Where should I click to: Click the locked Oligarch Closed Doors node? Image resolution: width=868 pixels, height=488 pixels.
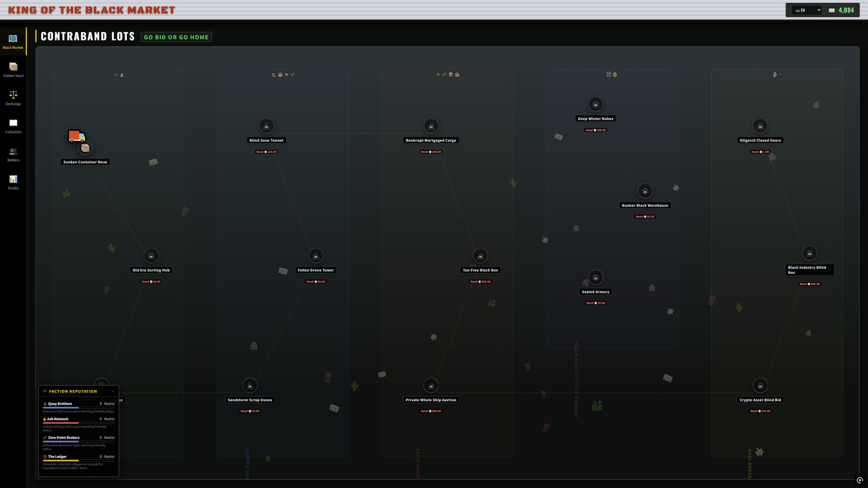tap(760, 126)
